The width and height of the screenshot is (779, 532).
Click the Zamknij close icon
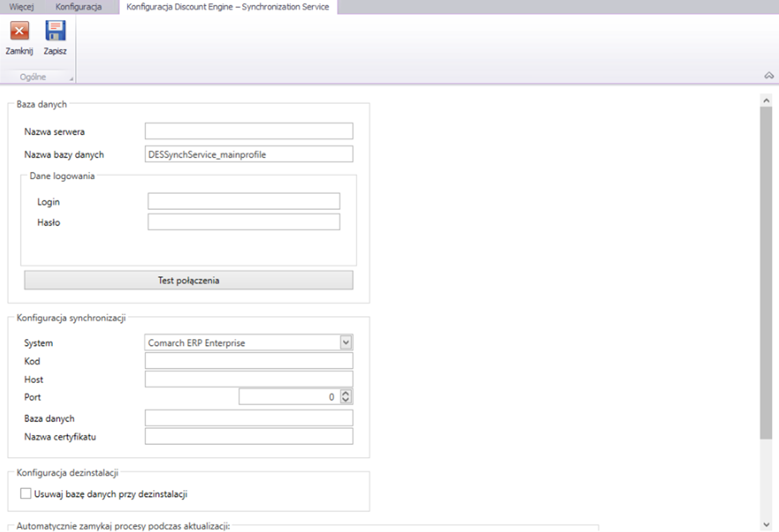pos(19,31)
